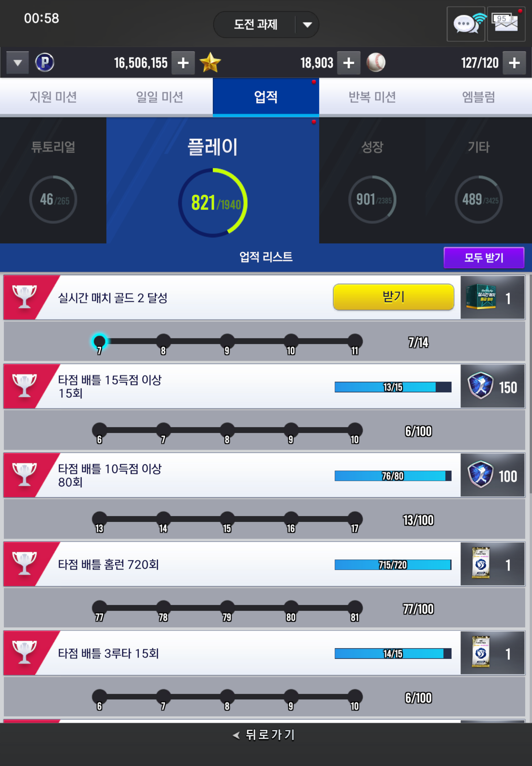Select the 성장 achievement category

pos(372,180)
